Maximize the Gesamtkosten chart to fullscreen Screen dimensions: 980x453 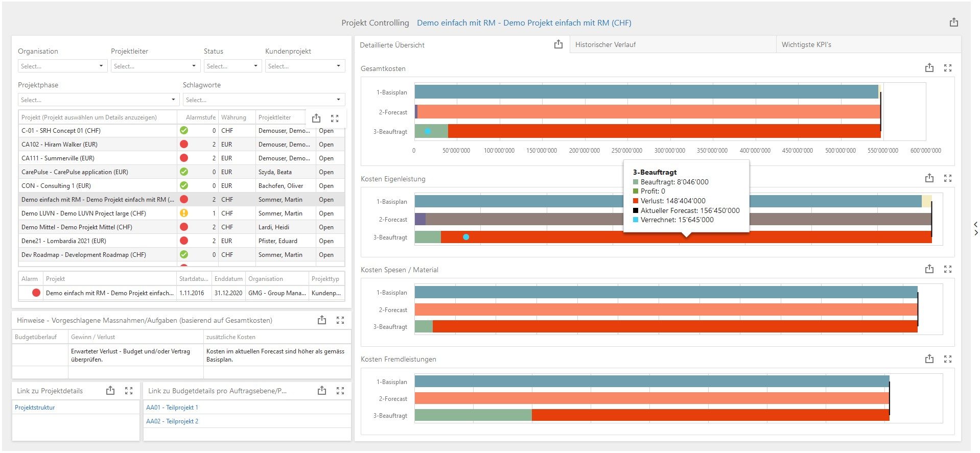coord(947,68)
